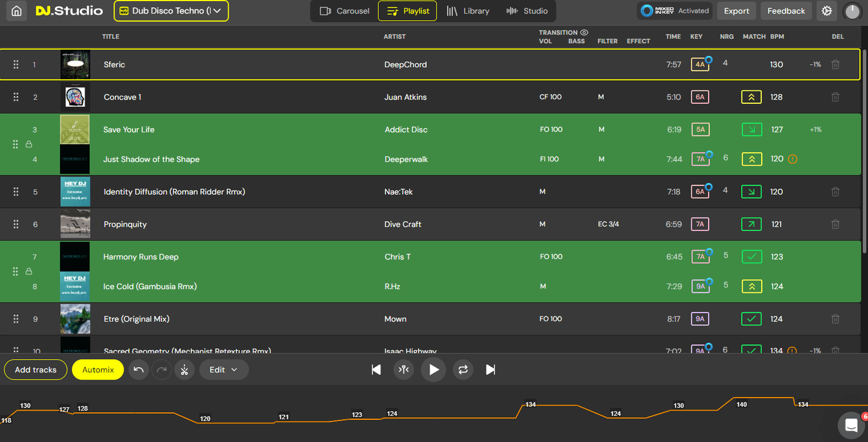Open the 4A key badge for Sferic

click(699, 65)
